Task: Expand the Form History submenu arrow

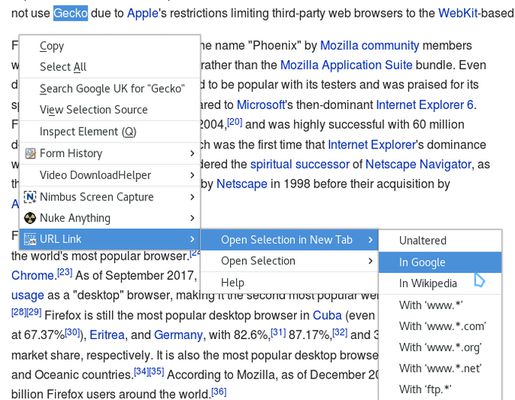Action: (x=192, y=153)
